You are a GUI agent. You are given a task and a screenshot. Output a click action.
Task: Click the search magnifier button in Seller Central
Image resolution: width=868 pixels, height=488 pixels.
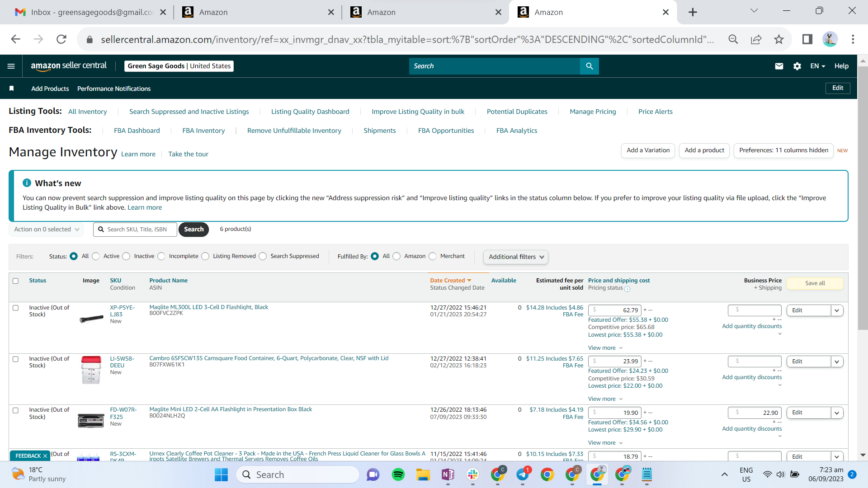pyautogui.click(x=590, y=66)
